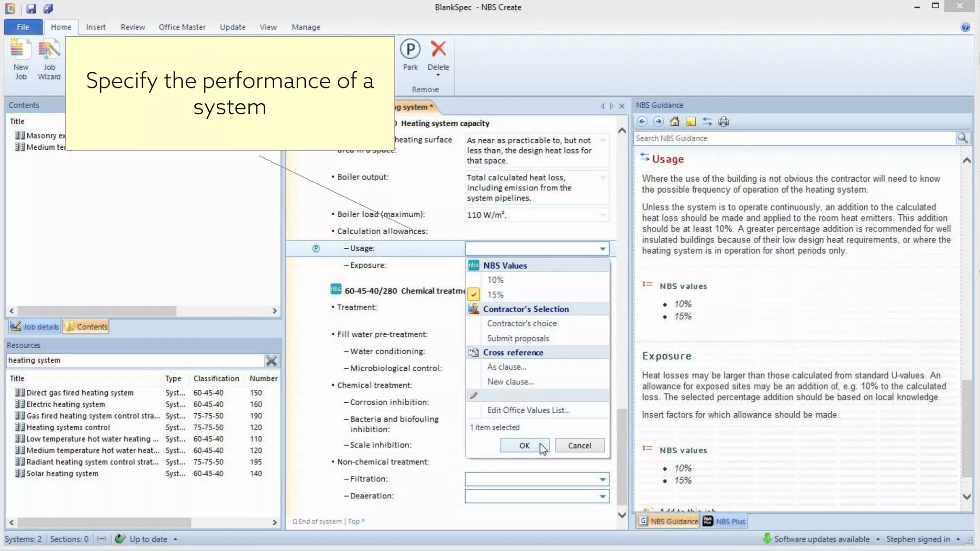Click the search magnifier in NBS Guidance
This screenshot has width=980, height=551.
click(963, 138)
